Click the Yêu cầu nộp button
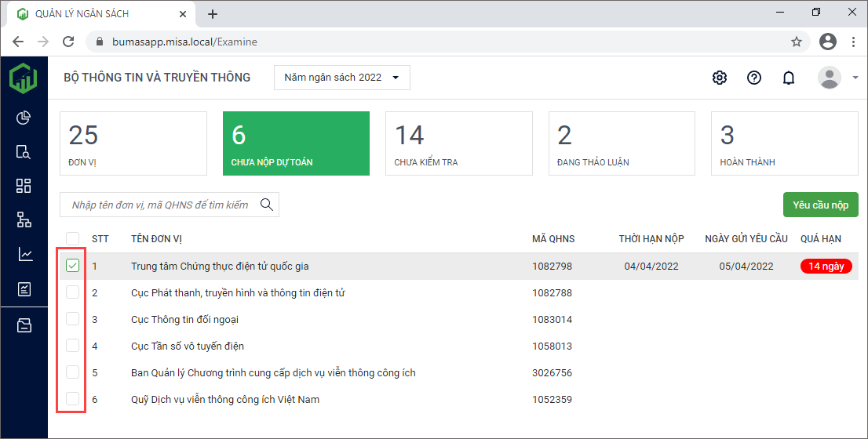 pos(820,205)
